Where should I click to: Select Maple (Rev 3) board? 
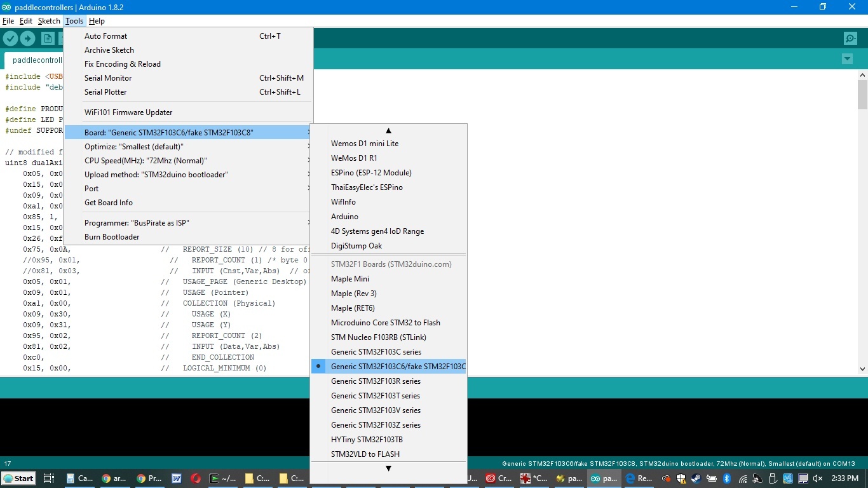pos(388,294)
